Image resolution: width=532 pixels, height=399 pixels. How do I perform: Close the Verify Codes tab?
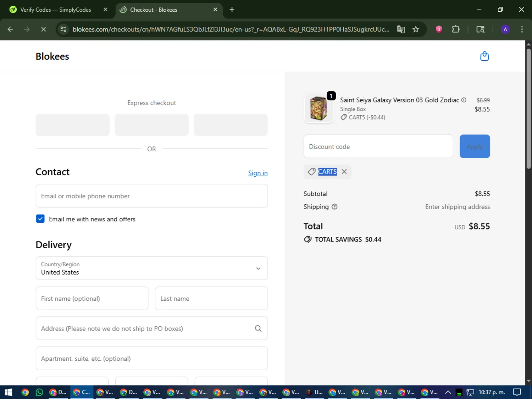coord(105,10)
